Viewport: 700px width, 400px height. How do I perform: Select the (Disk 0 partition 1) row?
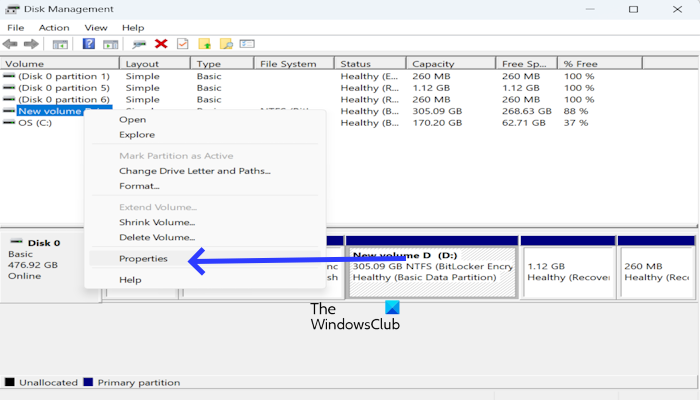coord(64,76)
